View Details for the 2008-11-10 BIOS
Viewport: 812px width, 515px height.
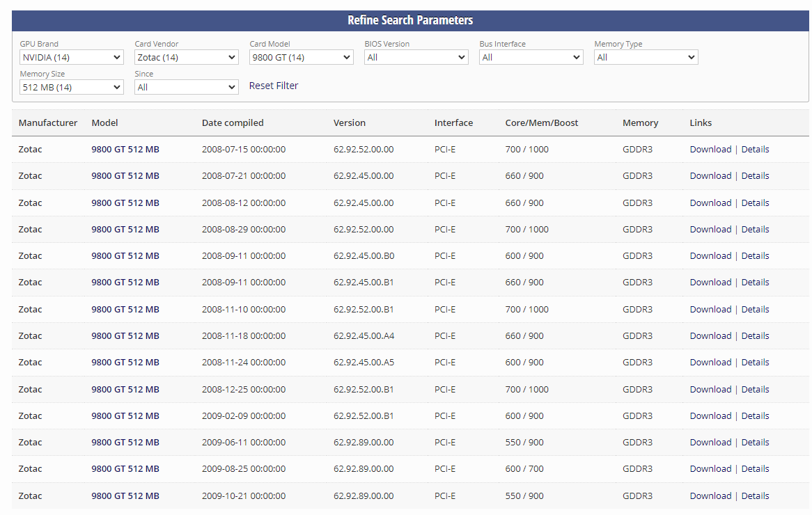(x=755, y=310)
